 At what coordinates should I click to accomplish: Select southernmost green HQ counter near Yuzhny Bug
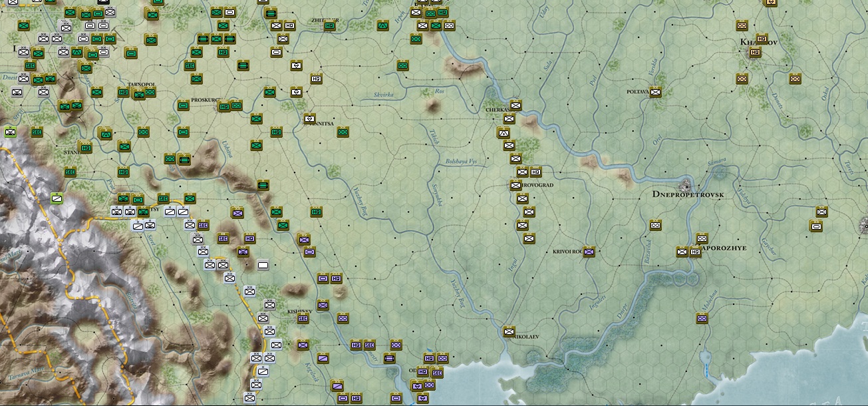click(316, 212)
